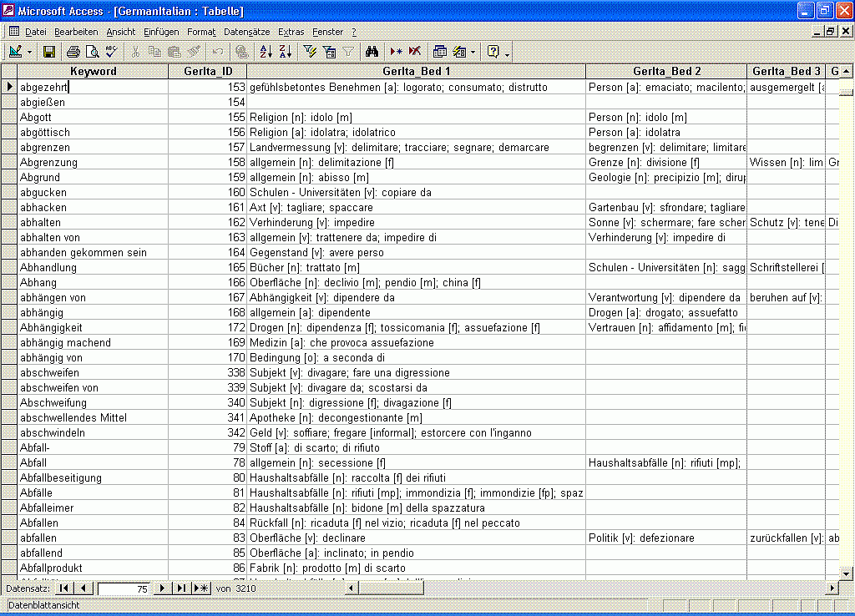Go to next record navigation button
Viewport: 855px width, 616px height.
pyautogui.click(x=163, y=588)
